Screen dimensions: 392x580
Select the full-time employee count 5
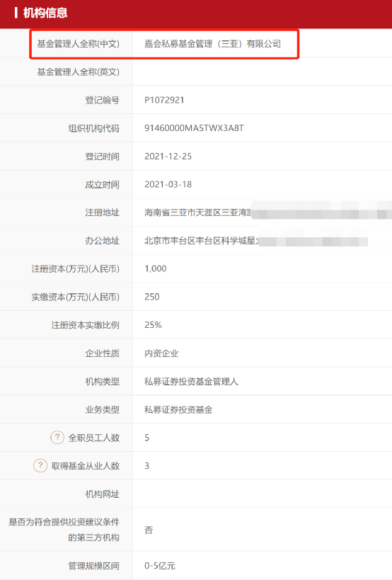[146, 438]
